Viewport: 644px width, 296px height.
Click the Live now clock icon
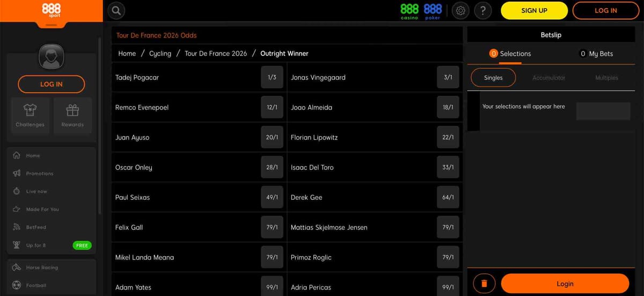(17, 191)
